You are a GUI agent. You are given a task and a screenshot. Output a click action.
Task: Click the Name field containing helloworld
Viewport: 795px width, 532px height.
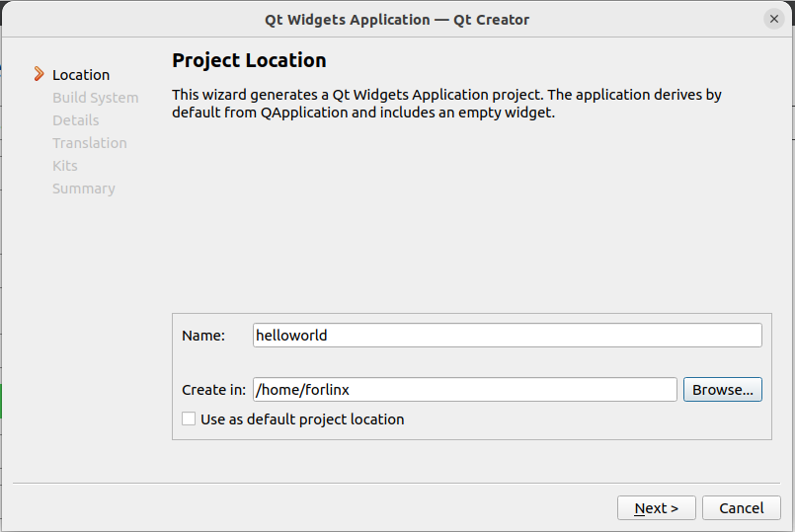507,336
